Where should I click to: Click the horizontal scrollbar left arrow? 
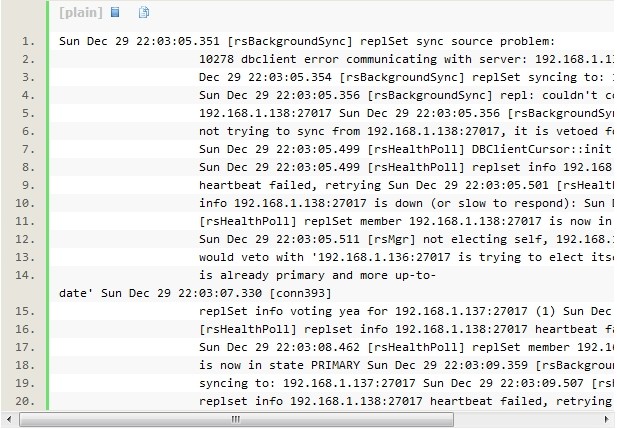pos(9,419)
